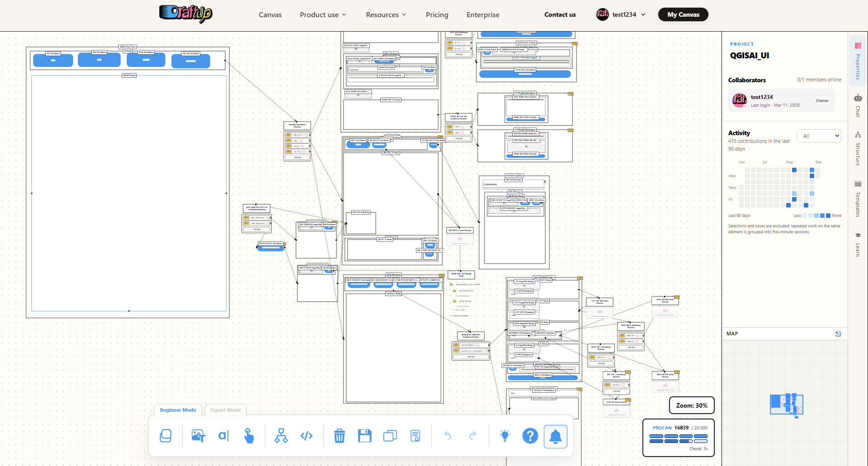Click the lightbulb tips icon
Viewport: 868px width, 466px height.
[505, 436]
